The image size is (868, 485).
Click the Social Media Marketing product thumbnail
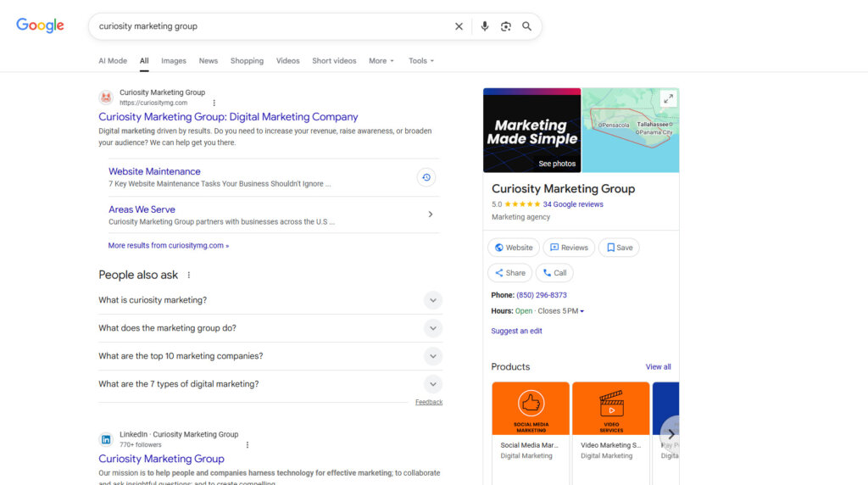531,409
